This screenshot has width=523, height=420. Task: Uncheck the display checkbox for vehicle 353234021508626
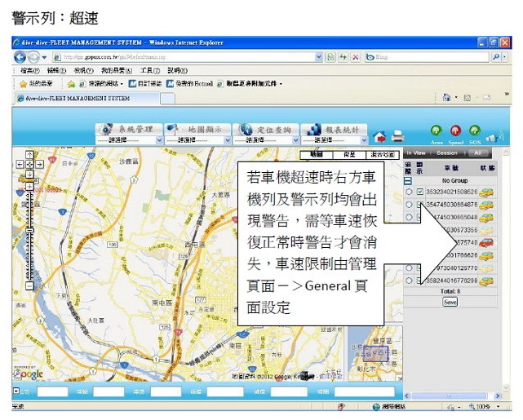pos(420,192)
